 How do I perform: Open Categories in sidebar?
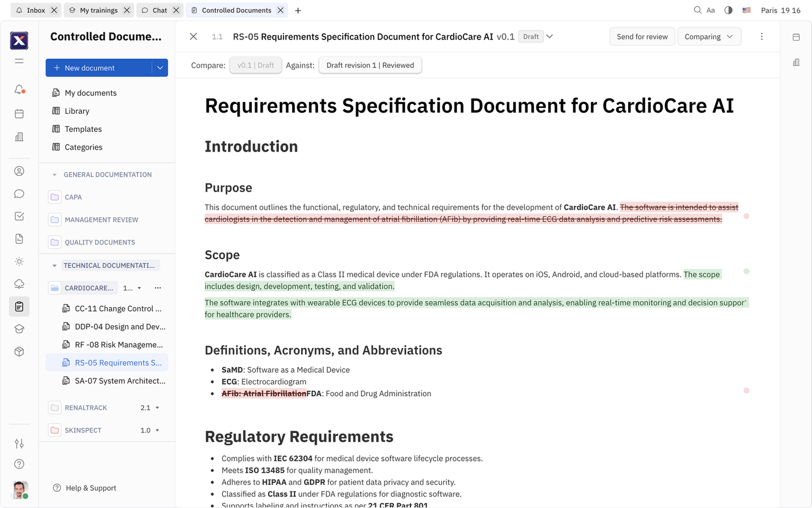(x=84, y=147)
